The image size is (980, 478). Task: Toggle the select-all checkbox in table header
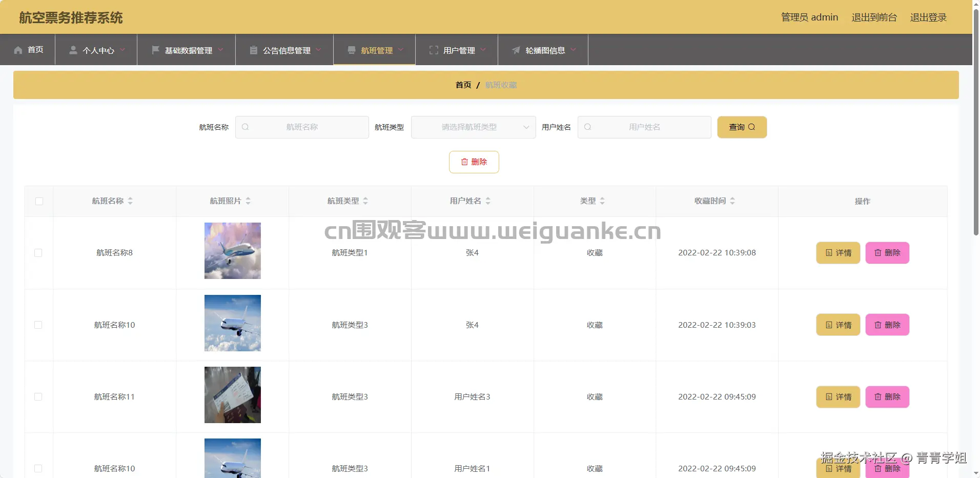click(39, 201)
